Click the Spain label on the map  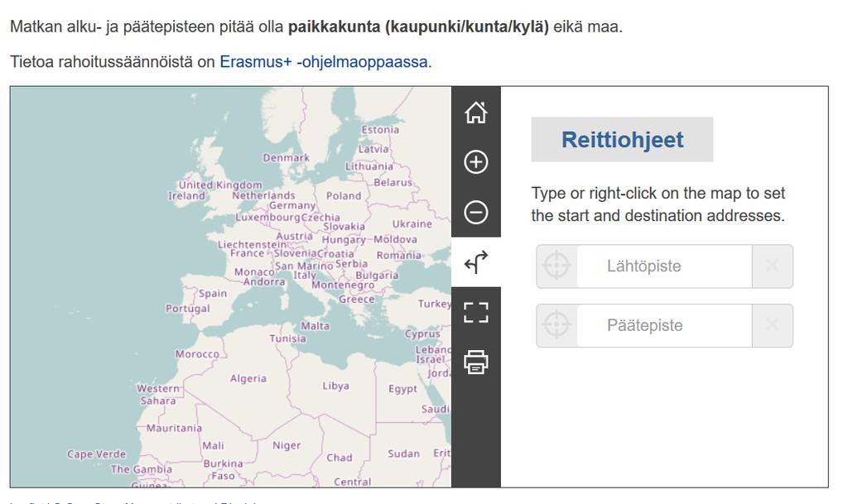pyautogui.click(x=213, y=293)
